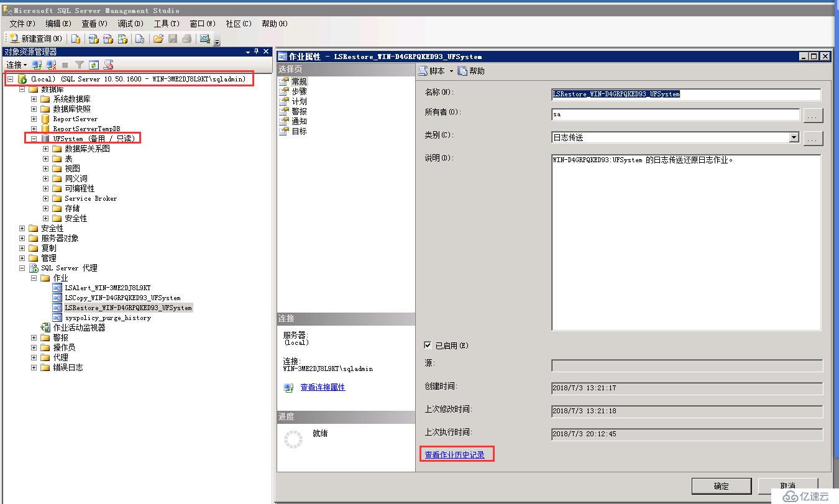This screenshot has width=839, height=504.
Task: Collapse the 数据库 folder node
Action: (22, 89)
